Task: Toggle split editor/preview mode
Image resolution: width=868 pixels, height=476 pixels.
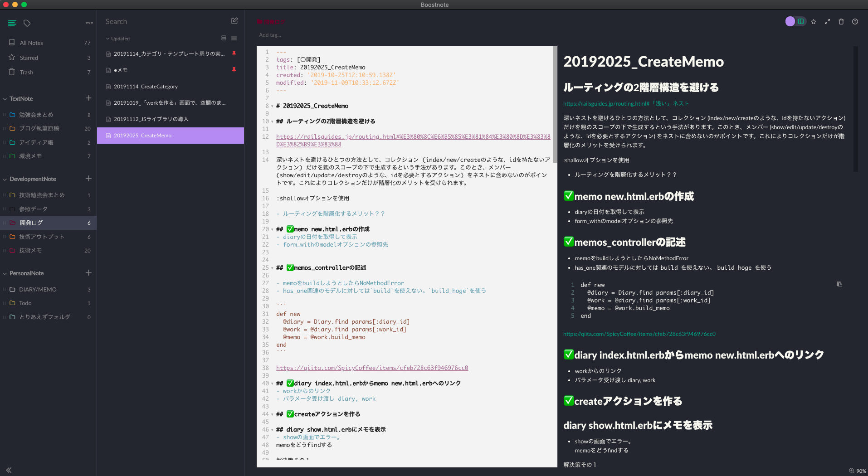Action: click(801, 21)
